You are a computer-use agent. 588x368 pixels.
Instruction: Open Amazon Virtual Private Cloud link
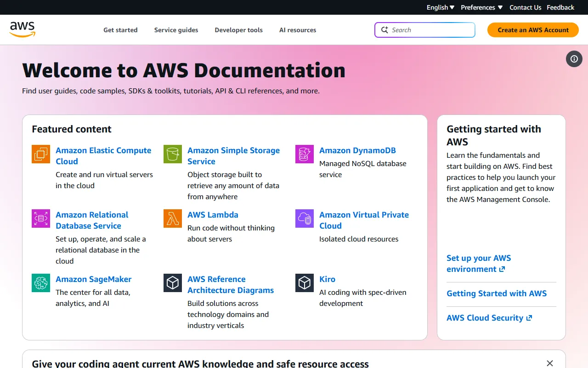[364, 220]
